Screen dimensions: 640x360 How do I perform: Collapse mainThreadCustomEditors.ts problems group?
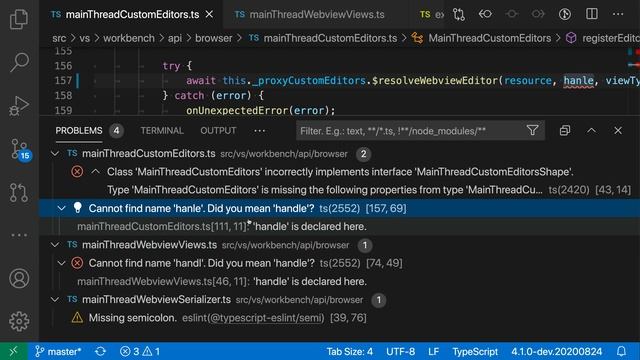(x=55, y=153)
